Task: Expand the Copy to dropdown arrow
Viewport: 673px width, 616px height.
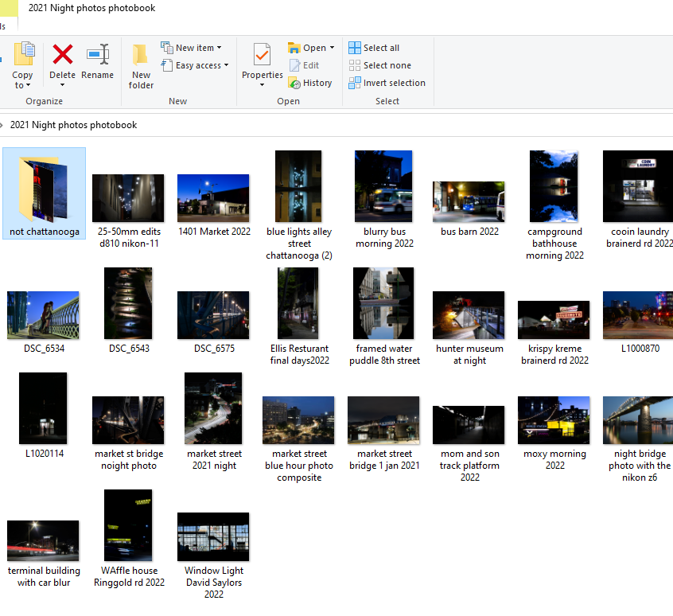Action: tap(29, 85)
